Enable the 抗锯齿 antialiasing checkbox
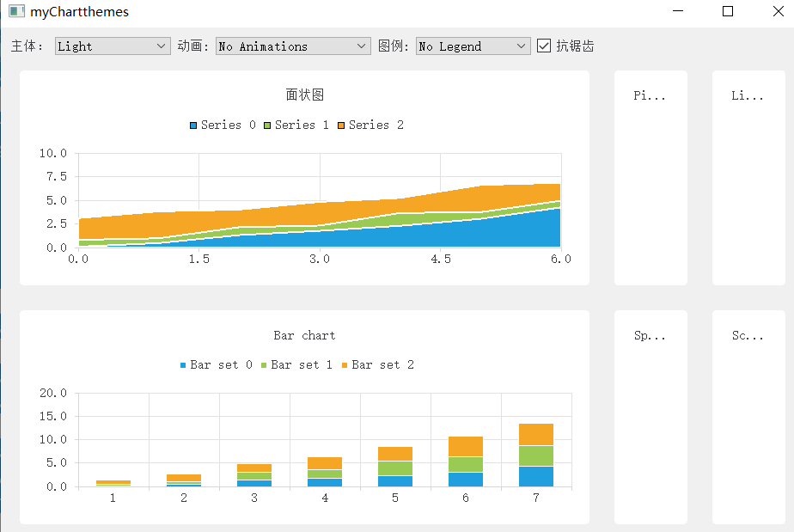The image size is (794, 532). click(545, 46)
